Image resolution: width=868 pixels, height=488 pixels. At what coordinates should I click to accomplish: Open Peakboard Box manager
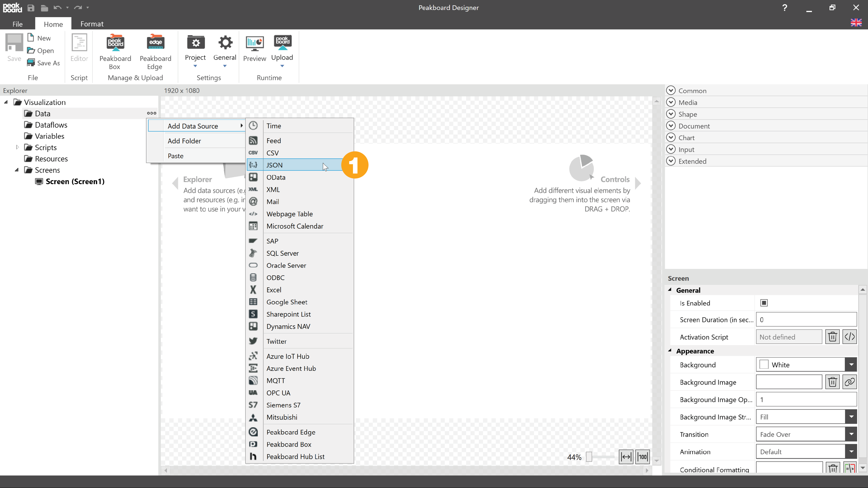click(x=115, y=52)
